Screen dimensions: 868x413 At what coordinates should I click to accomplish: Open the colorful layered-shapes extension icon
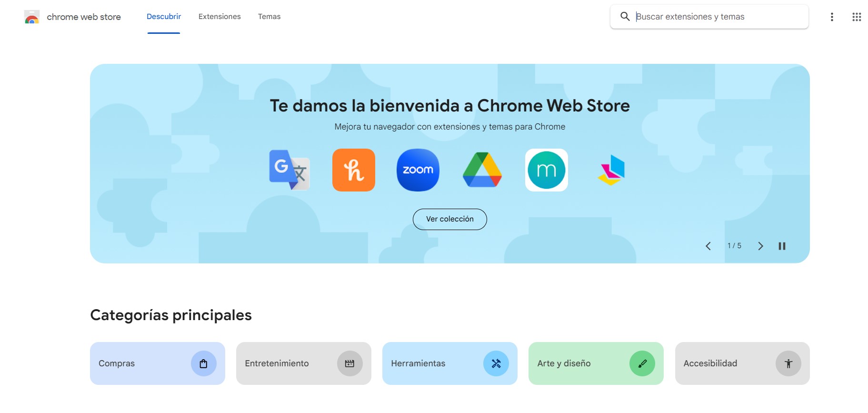(611, 170)
